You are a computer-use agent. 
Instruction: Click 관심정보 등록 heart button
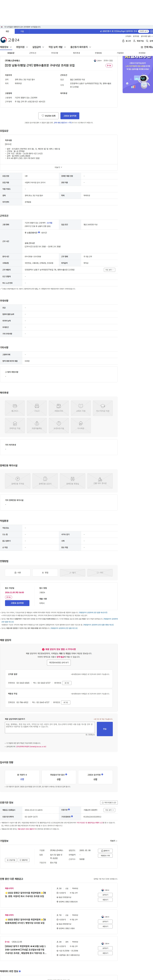tap(48, 116)
